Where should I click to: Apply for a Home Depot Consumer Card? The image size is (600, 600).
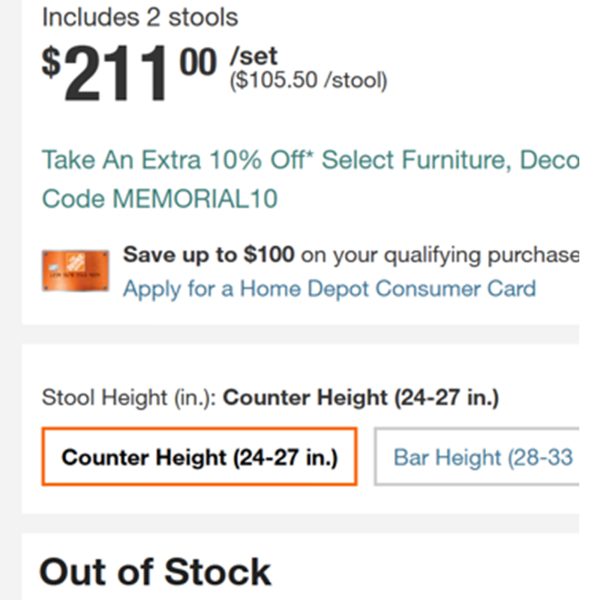329,289
